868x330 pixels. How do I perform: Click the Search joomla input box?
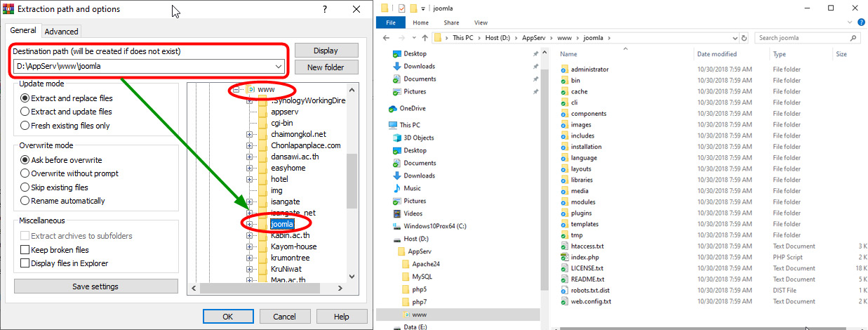(x=803, y=38)
